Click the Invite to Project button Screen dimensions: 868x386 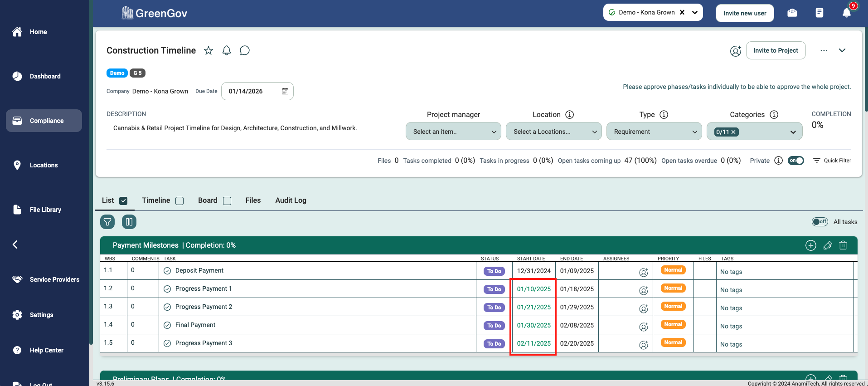tap(776, 50)
